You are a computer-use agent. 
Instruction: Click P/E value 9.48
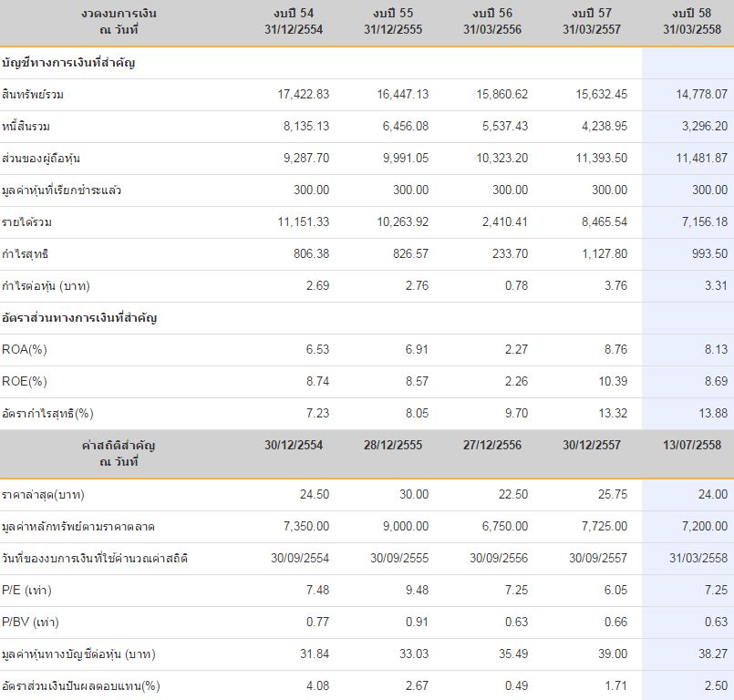[x=417, y=590]
